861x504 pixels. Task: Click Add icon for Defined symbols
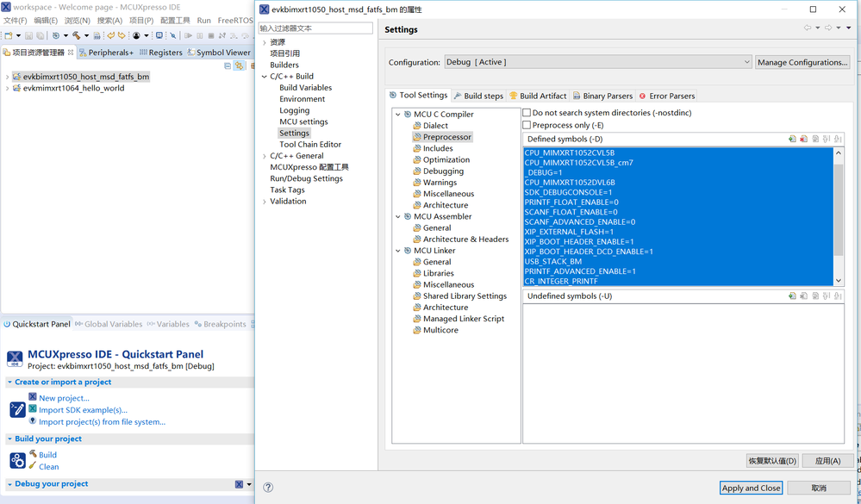pyautogui.click(x=792, y=139)
